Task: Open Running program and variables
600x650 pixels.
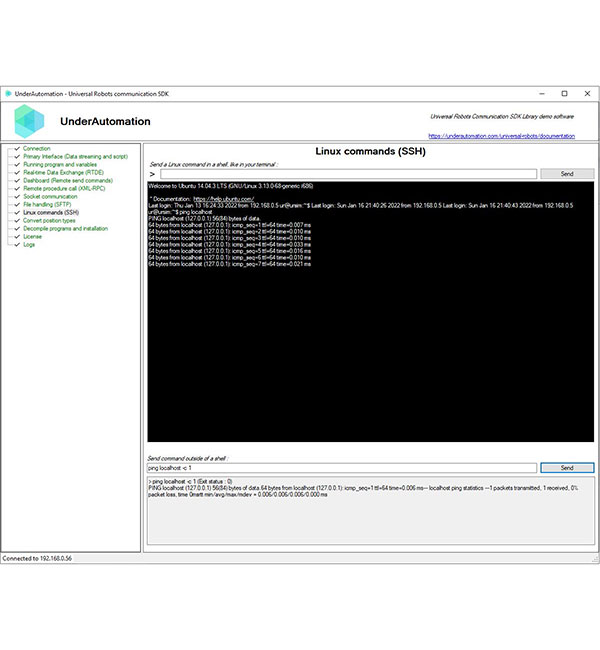Action: pos(60,165)
